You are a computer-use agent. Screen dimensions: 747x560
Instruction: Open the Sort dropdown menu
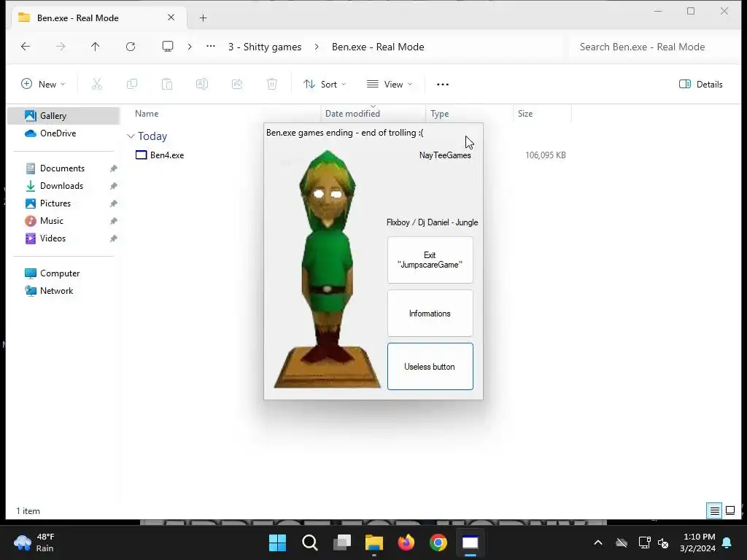pyautogui.click(x=325, y=85)
